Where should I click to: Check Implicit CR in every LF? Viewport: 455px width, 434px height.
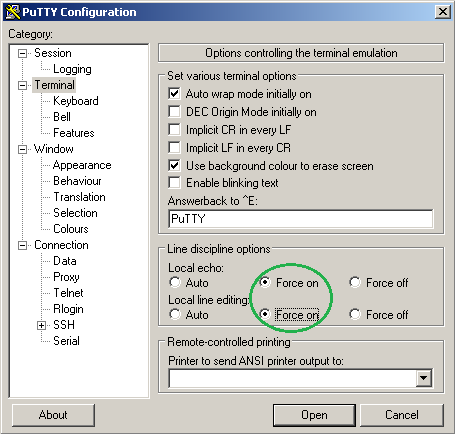click(x=174, y=129)
